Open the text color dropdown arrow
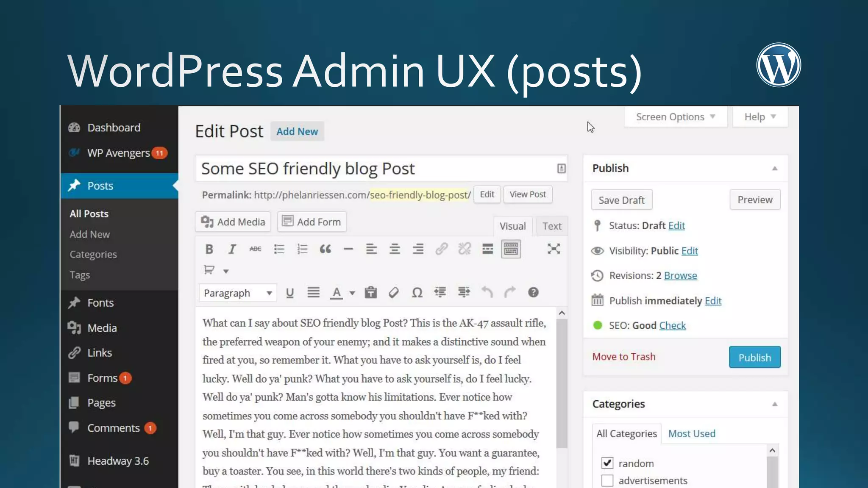Viewport: 868px width, 488px height. 352,293
